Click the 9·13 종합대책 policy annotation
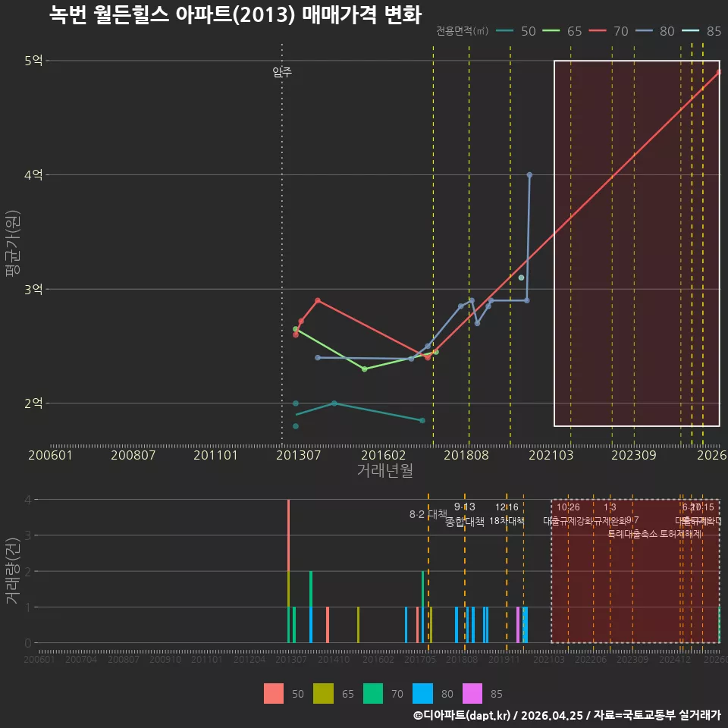The image size is (728, 728). pos(464,514)
